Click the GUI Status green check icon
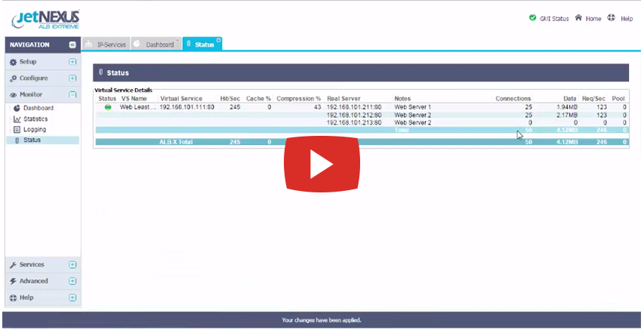This screenshot has height=329, width=644. point(533,17)
